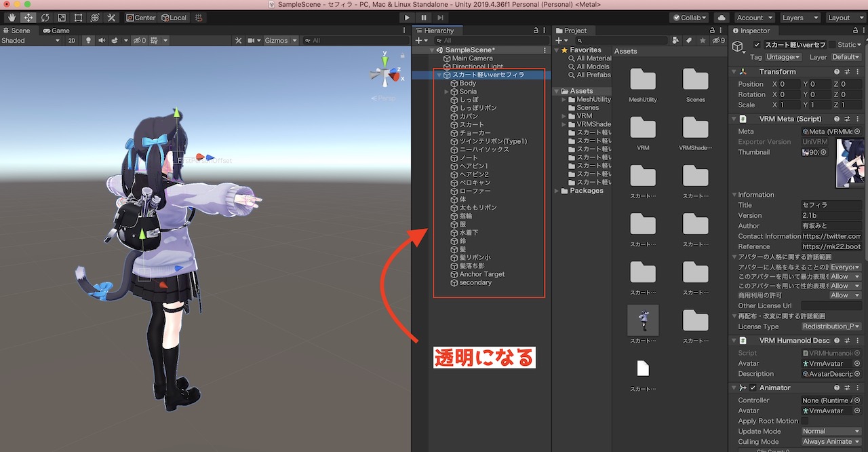Screen dimensions: 868x452
Task: Collapse the Transform component in the Inspector
Action: [734, 71]
